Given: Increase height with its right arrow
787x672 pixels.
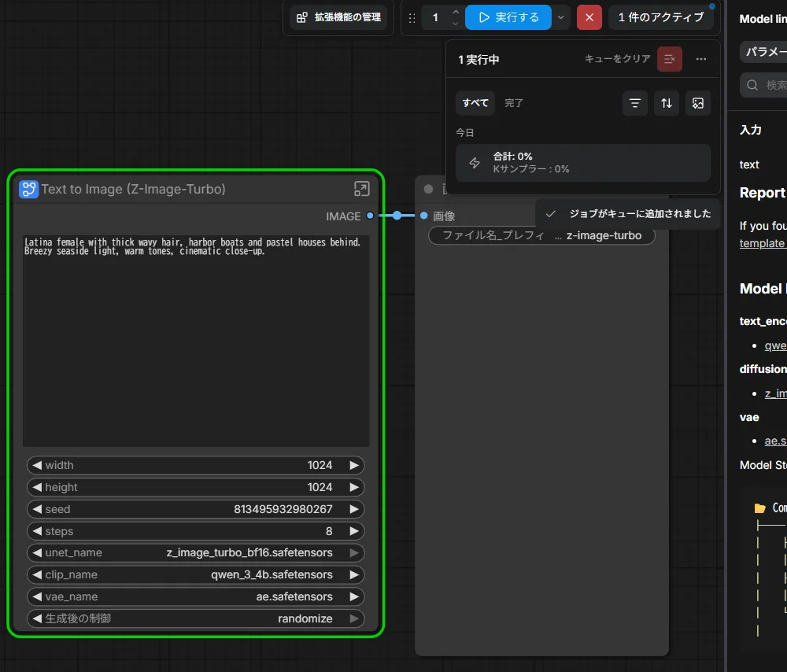Looking at the screenshot, I should click(354, 487).
